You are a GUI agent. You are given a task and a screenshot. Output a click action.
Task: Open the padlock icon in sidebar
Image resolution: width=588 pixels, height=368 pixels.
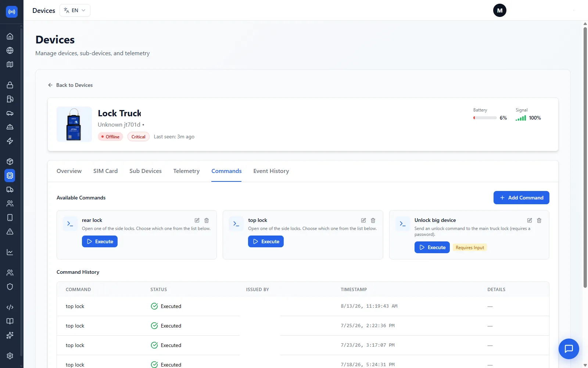coord(10,85)
